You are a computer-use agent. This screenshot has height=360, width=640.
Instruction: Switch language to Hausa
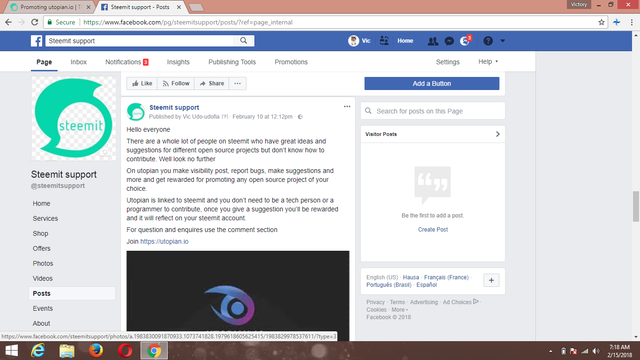click(411, 277)
